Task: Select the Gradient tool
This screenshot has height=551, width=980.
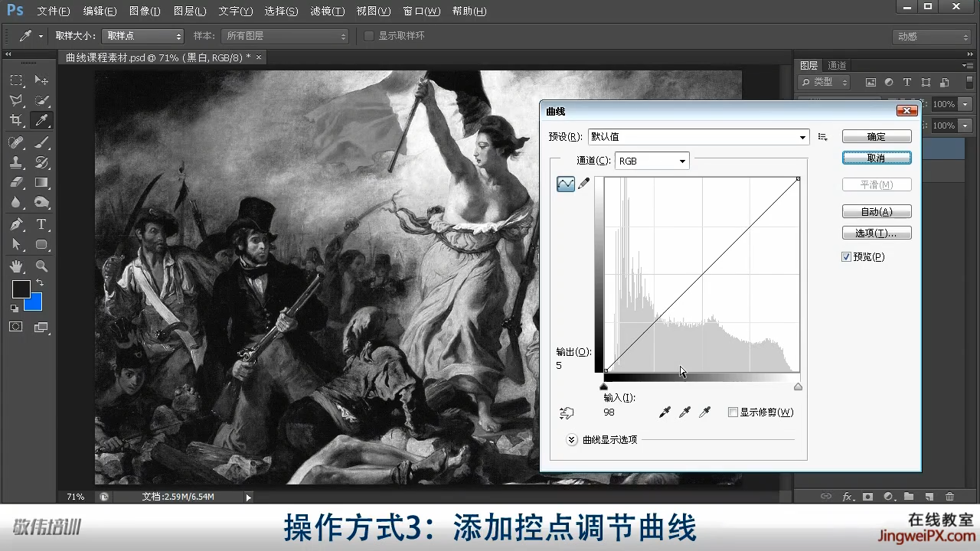Action: tap(41, 182)
